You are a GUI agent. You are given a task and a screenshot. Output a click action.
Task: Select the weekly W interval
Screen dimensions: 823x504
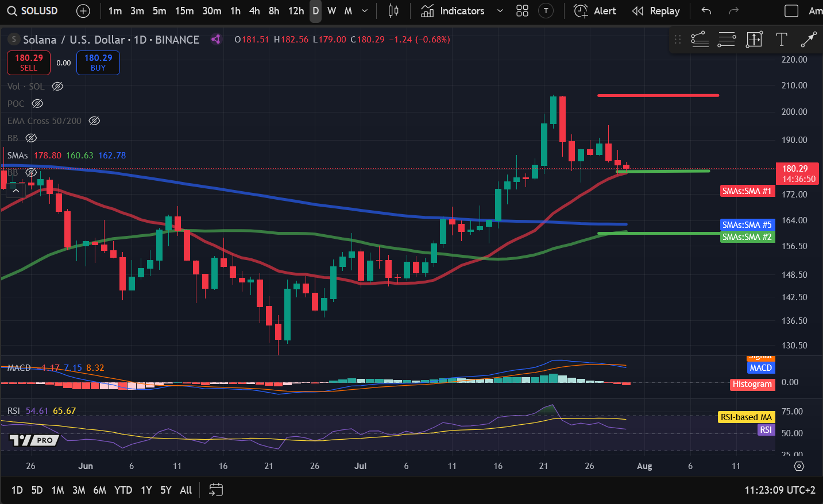[x=332, y=11]
